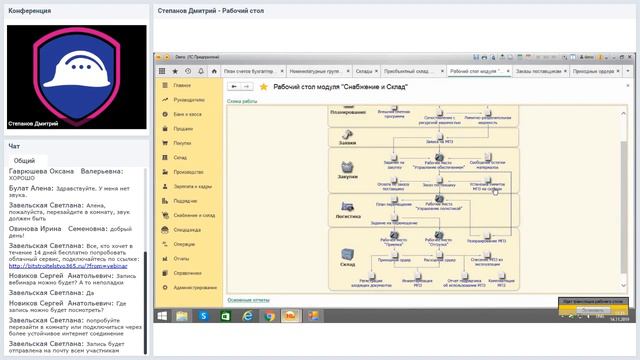The height and width of the screenshot is (360, 640).
Task: Open the Расходный ордер document node
Action: tap(439, 257)
